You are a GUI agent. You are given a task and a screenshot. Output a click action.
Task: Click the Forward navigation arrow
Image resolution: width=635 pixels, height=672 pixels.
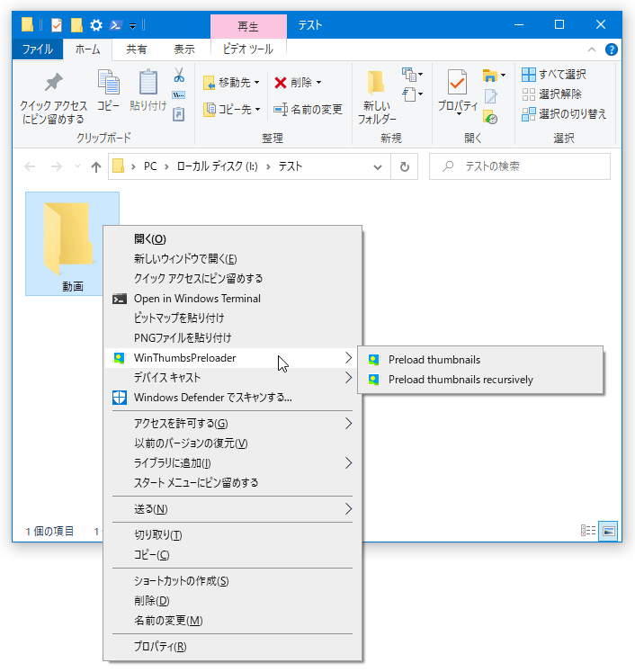tap(56, 166)
